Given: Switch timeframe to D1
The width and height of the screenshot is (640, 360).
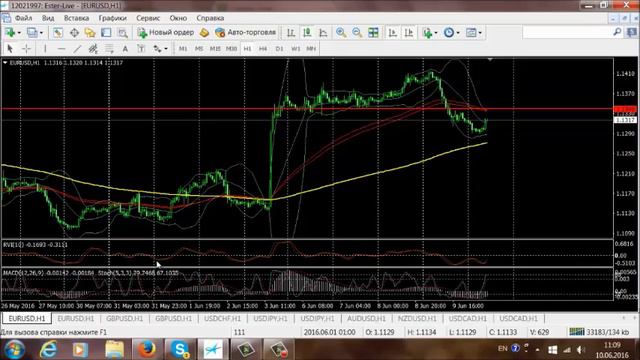Looking at the screenshot, I should tap(280, 49).
